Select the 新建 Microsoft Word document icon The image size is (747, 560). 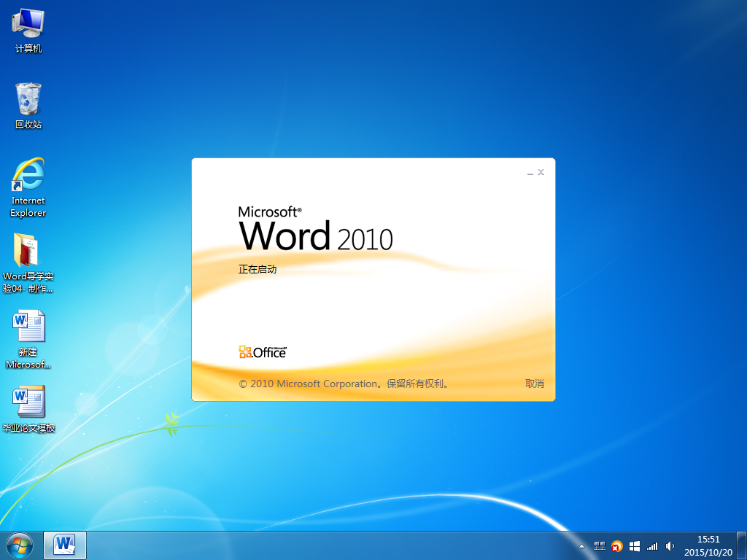click(x=28, y=339)
